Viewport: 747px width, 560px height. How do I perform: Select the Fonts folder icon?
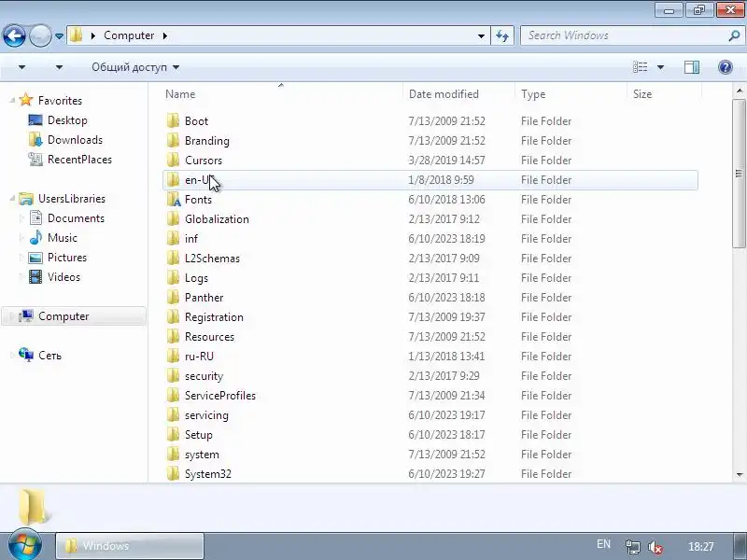click(x=174, y=199)
